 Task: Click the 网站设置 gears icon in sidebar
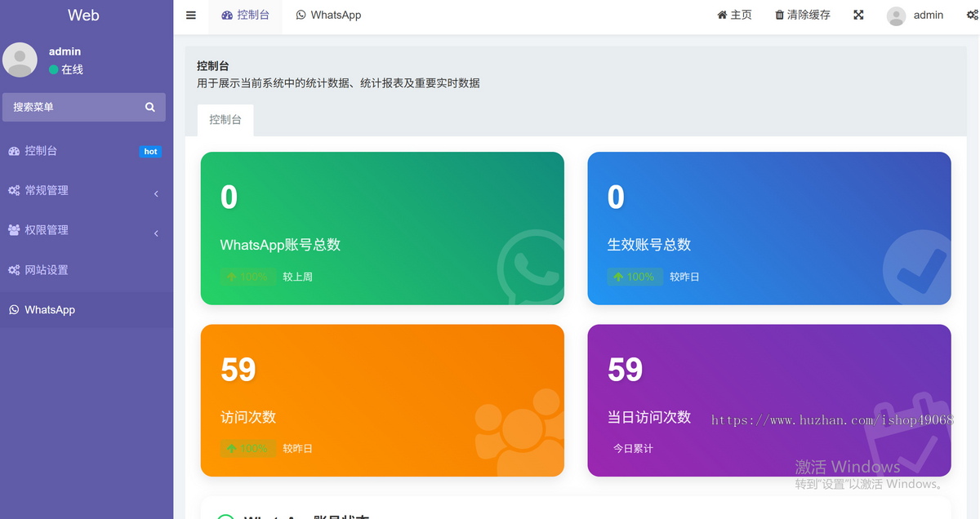(14, 270)
